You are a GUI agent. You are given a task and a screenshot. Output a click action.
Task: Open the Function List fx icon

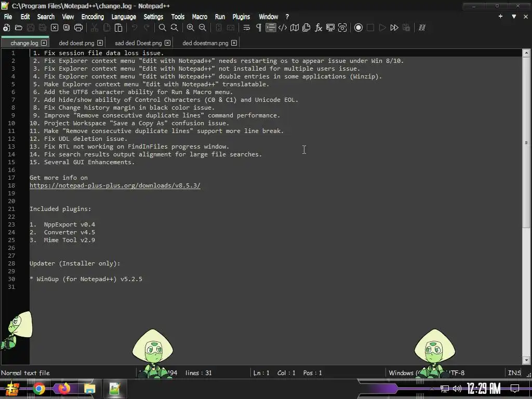tap(318, 28)
